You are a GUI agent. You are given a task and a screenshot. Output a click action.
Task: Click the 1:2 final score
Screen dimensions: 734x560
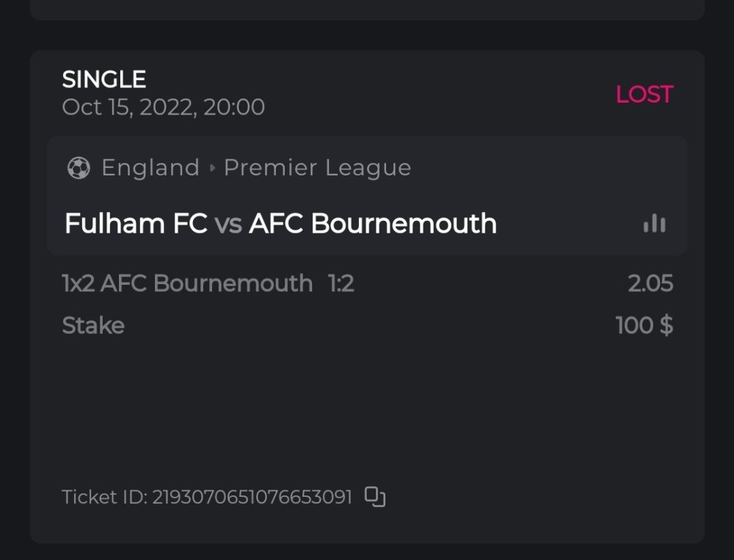(341, 283)
